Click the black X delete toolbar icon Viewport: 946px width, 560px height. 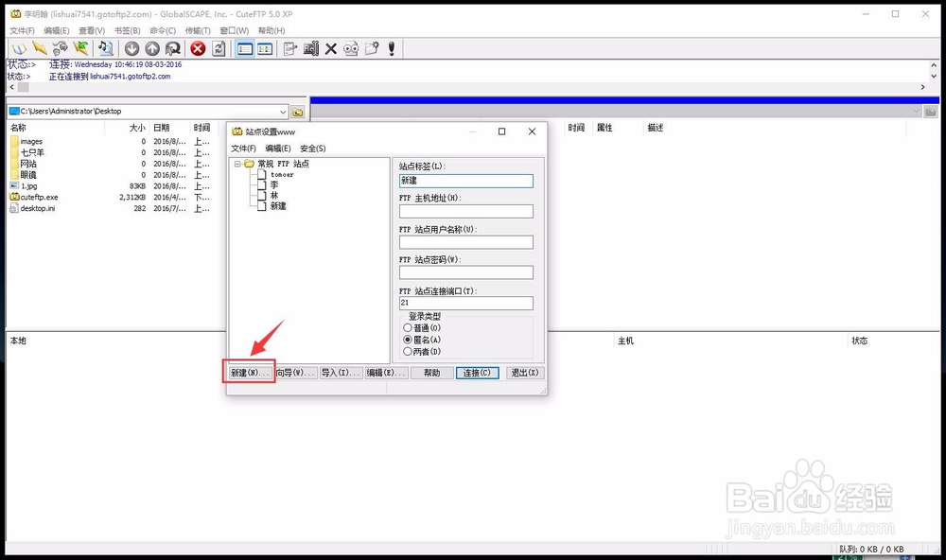click(x=330, y=49)
